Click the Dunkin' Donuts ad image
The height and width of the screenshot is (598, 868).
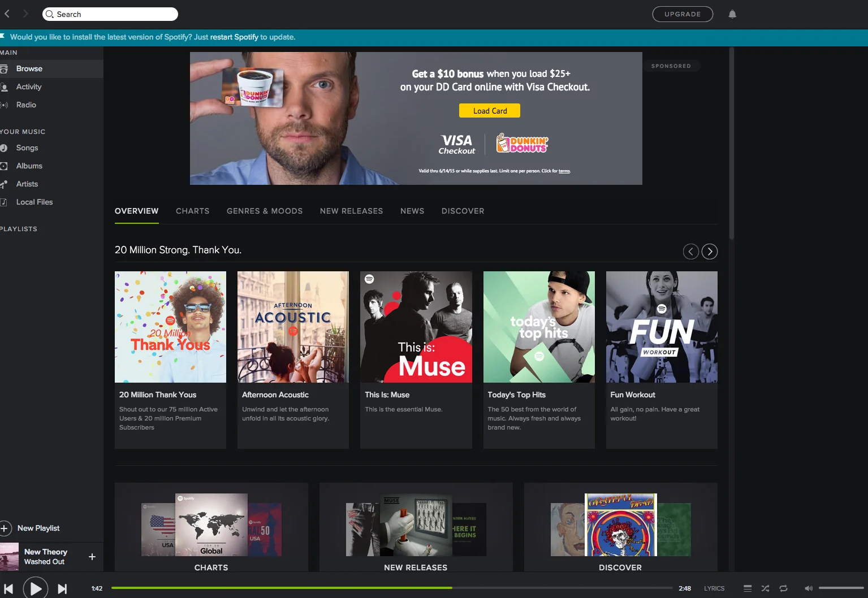pos(416,118)
